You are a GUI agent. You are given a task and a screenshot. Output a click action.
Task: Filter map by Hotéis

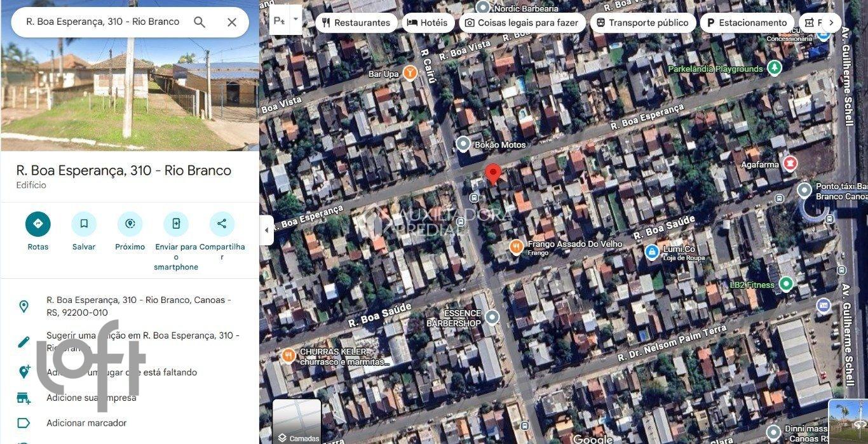(x=428, y=23)
